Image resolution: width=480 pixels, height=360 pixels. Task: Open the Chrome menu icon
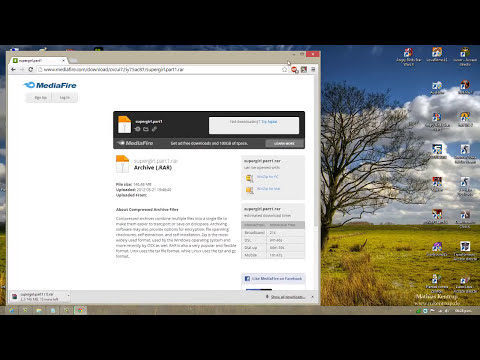click(x=313, y=69)
